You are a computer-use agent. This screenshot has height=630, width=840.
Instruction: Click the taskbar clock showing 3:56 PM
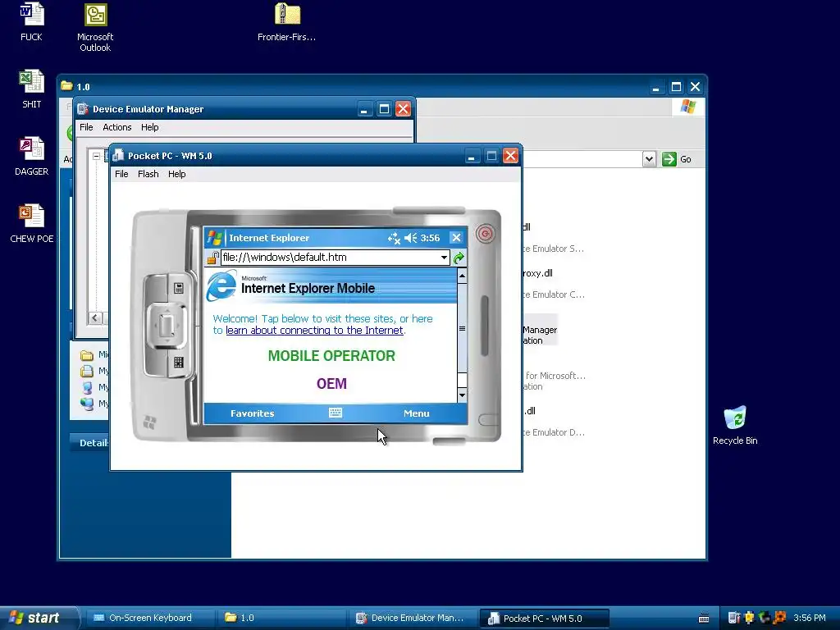[x=810, y=618]
